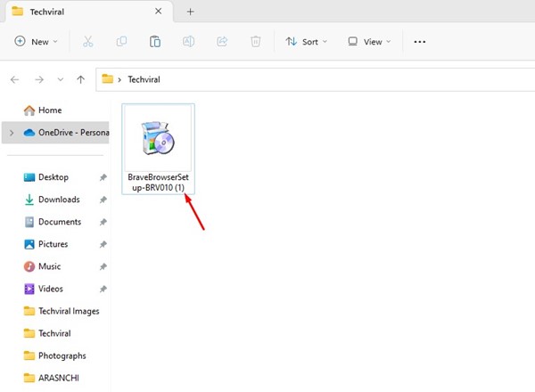Open the View dropdown menu
The width and height of the screenshot is (535, 392).
[369, 42]
